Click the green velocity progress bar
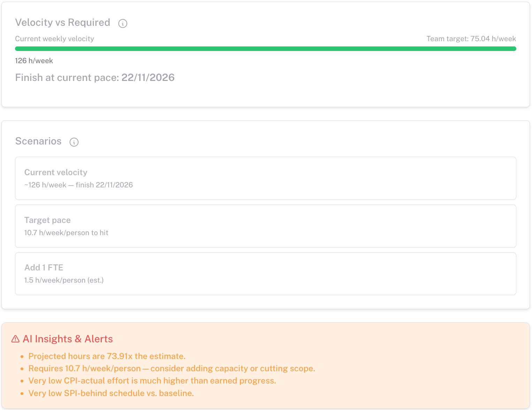Viewport: 532px width, 410px height. pyautogui.click(x=265, y=49)
